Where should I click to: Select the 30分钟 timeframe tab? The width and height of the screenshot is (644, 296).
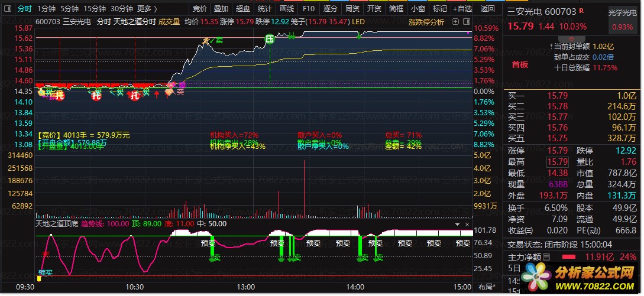coord(121,9)
